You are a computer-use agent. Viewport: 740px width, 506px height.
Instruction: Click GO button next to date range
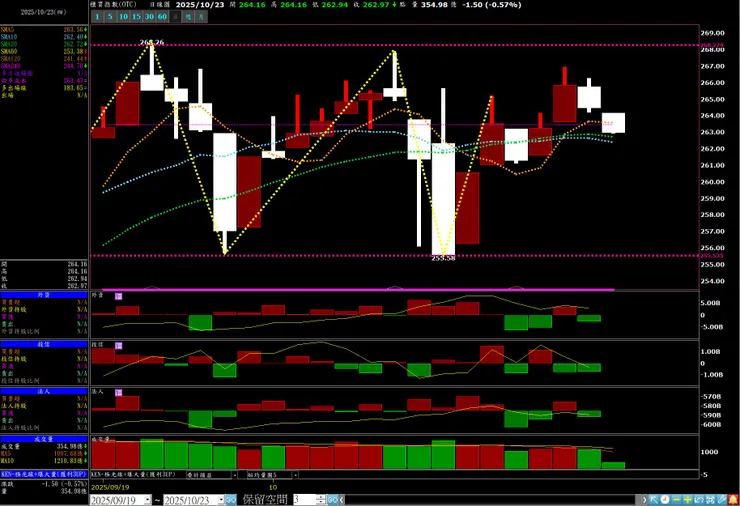tap(231, 500)
